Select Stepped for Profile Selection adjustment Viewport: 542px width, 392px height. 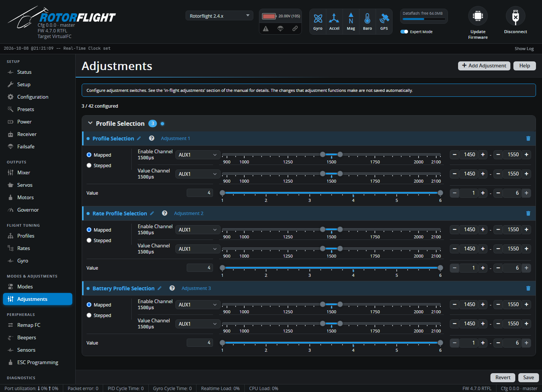point(89,165)
